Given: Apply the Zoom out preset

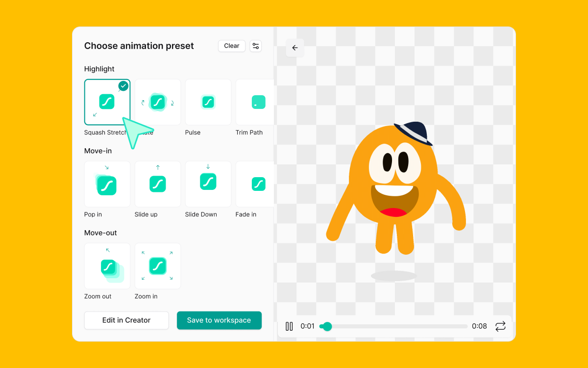Looking at the screenshot, I should point(107,266).
